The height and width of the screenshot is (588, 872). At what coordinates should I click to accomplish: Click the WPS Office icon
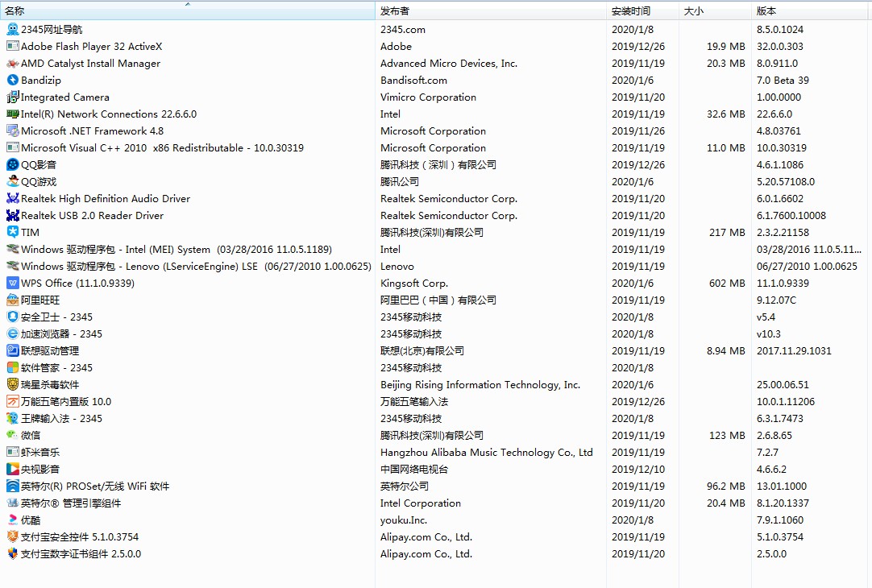12,283
